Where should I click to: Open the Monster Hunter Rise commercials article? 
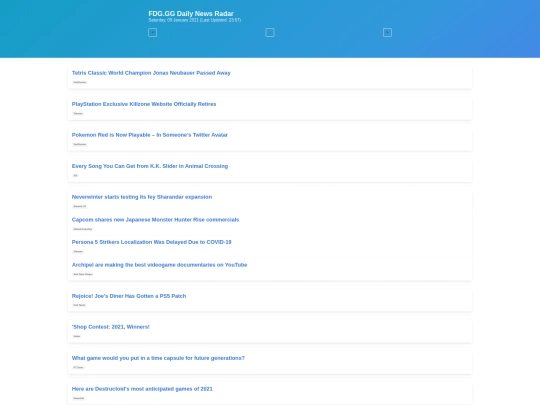point(155,220)
